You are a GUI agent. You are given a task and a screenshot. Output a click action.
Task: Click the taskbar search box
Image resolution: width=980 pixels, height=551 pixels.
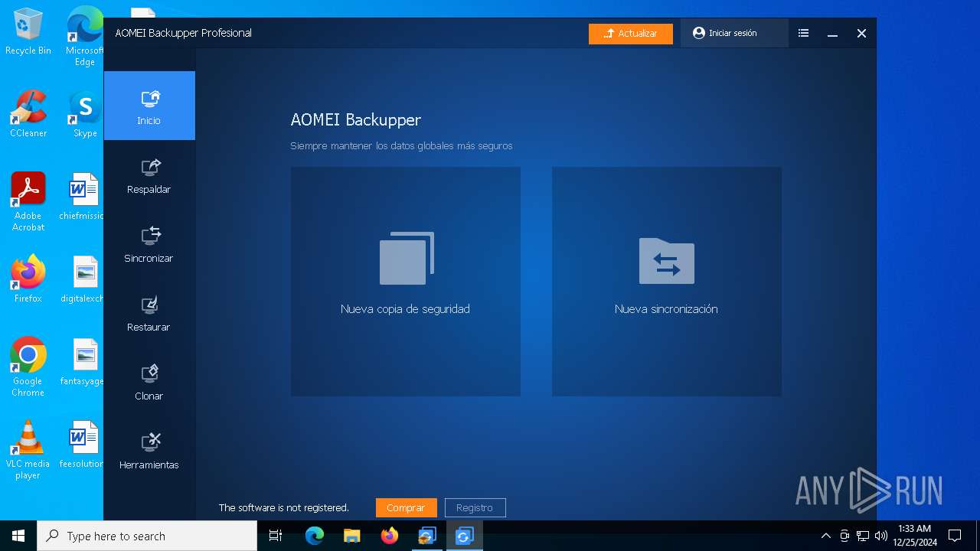[147, 536]
